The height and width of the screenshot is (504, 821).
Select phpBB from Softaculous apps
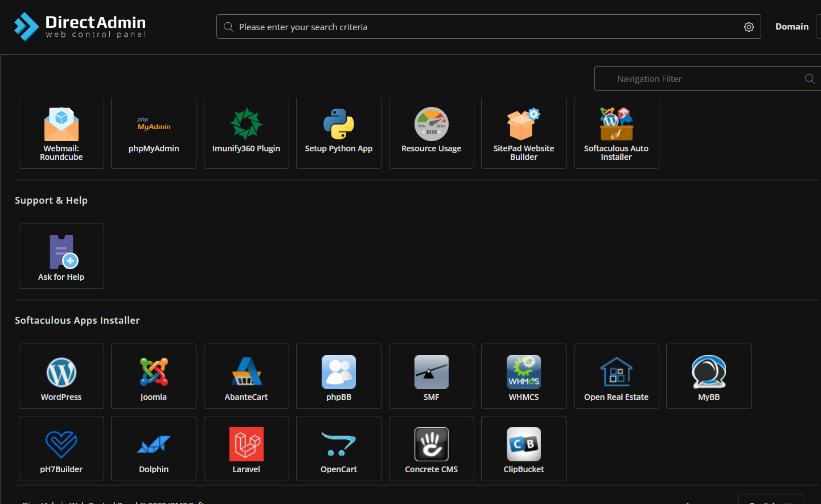pos(338,376)
